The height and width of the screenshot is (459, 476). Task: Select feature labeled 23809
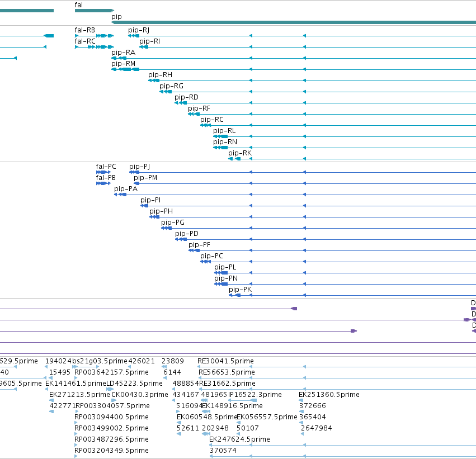pyautogui.click(x=173, y=361)
